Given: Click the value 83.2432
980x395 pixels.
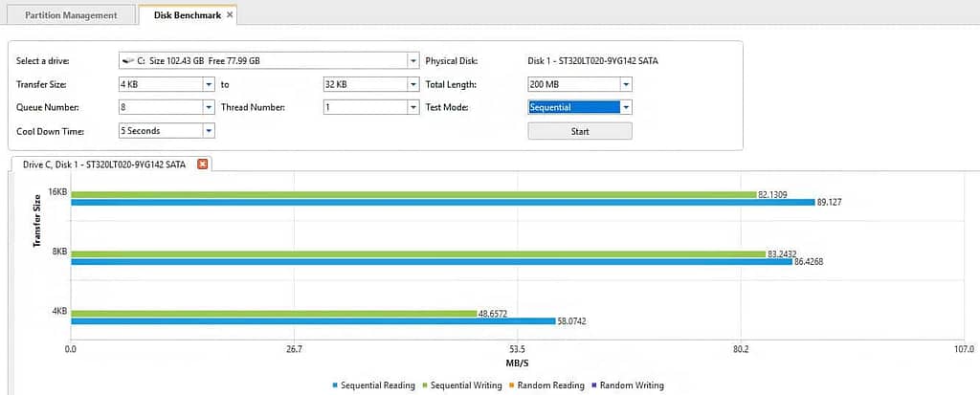Looking at the screenshot, I should pyautogui.click(x=782, y=254).
